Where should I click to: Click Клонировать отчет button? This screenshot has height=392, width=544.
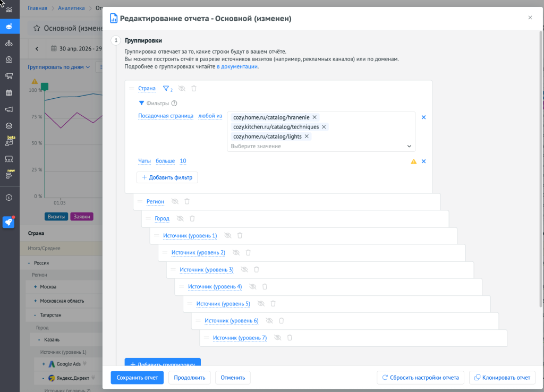[502, 378]
